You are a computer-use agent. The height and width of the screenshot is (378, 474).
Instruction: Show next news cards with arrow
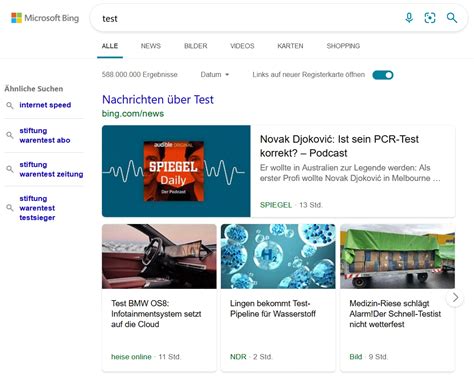click(x=455, y=298)
